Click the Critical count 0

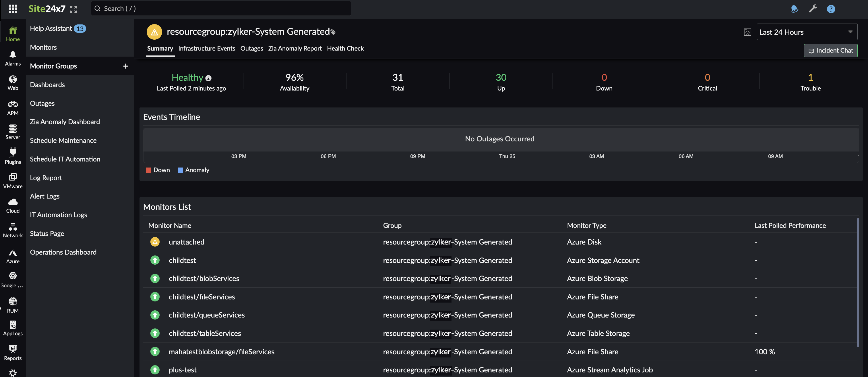pos(707,78)
